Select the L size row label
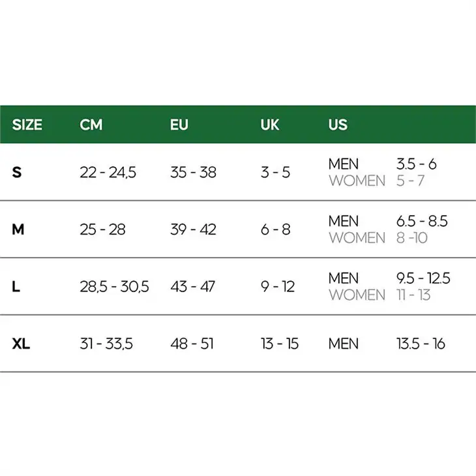Screen dimensions: 476x476 coord(16,287)
